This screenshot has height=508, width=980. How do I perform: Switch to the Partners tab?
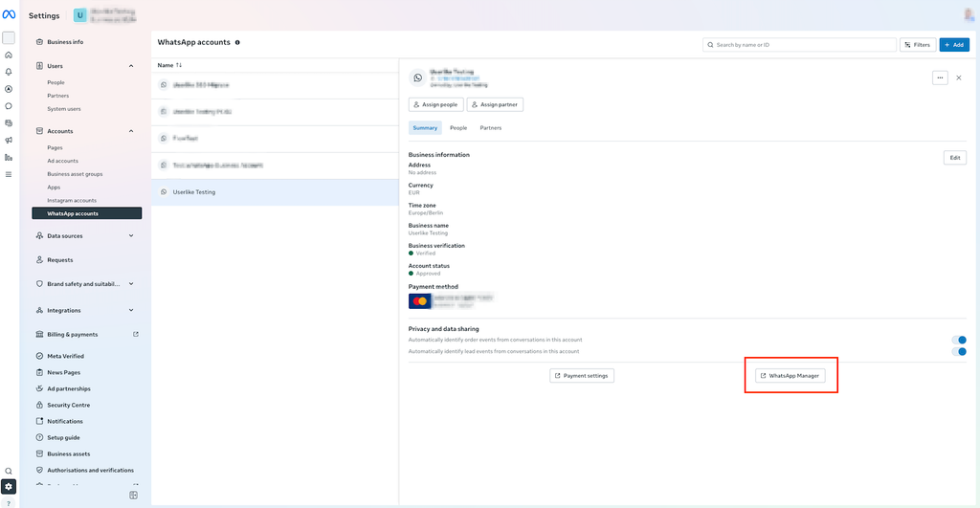pos(491,128)
